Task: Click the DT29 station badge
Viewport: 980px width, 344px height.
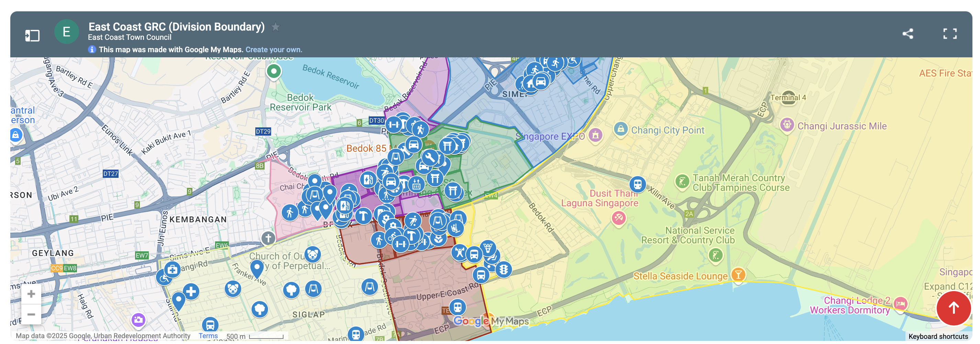Action: pyautogui.click(x=263, y=131)
